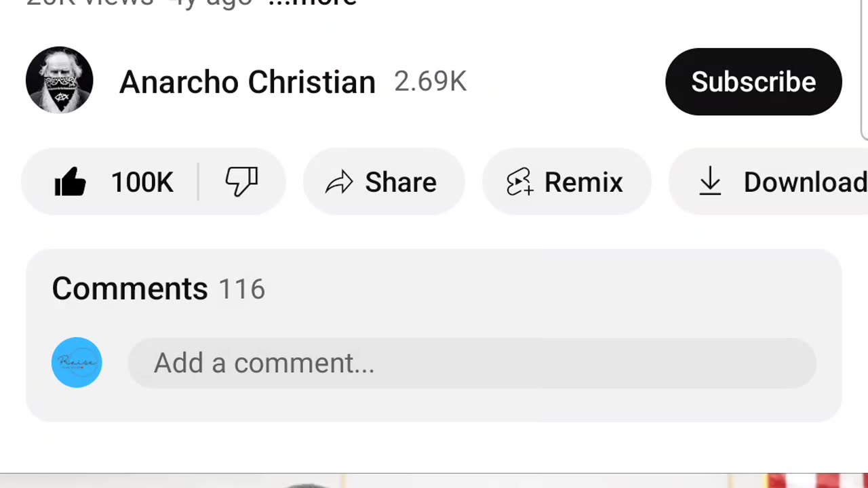Click the Share arrow icon
The height and width of the screenshot is (488, 868).
pyautogui.click(x=339, y=182)
